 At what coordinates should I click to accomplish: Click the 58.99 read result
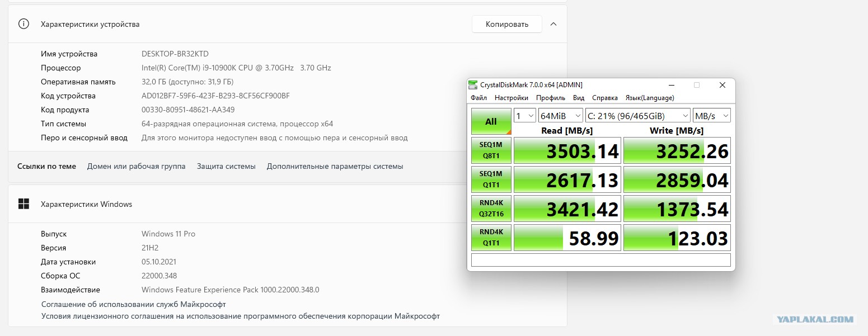567,238
